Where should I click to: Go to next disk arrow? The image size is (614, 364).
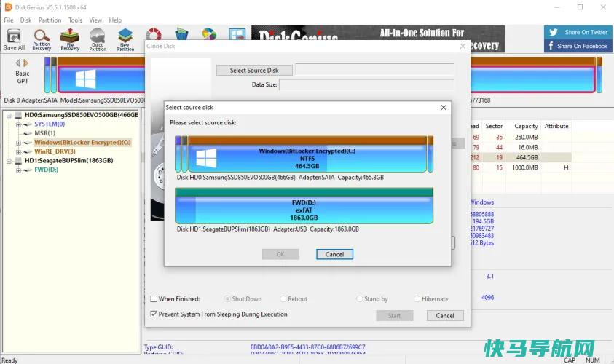click(25, 63)
